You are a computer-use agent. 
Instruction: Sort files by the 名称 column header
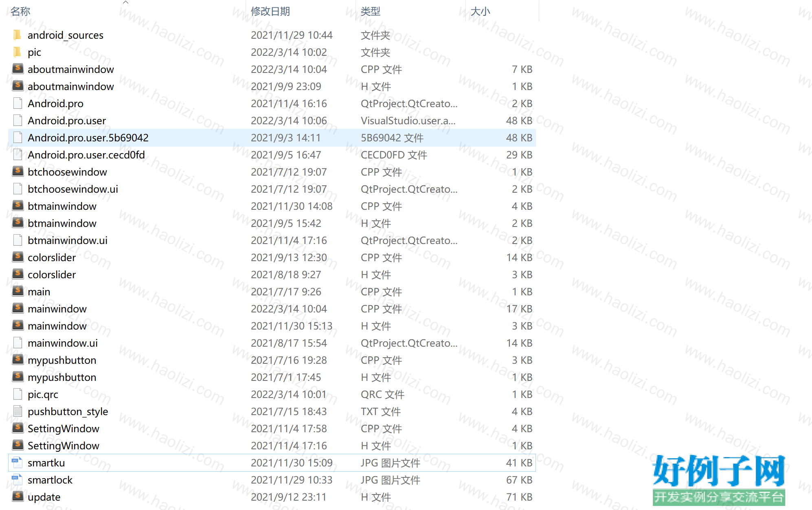pyautogui.click(x=20, y=11)
